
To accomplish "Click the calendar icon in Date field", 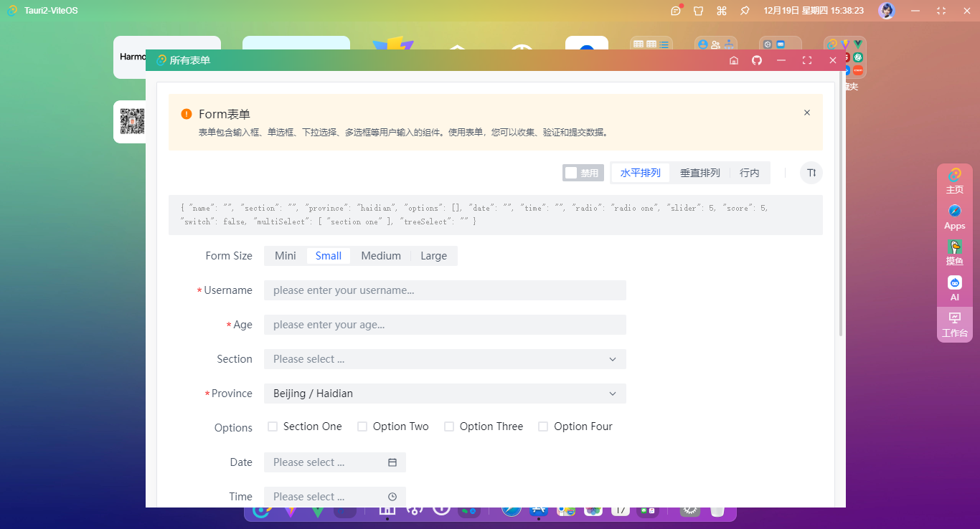I will coord(392,462).
